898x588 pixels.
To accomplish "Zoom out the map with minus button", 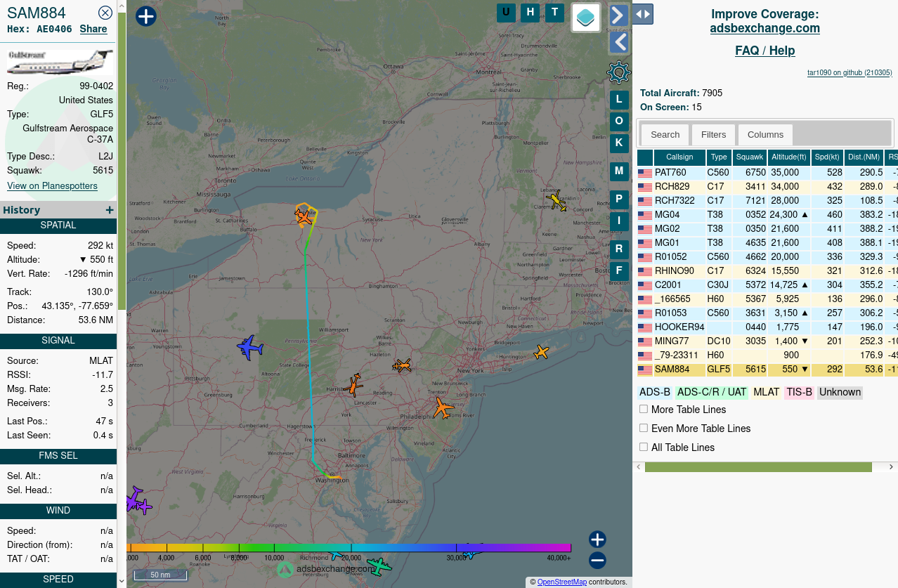I will [x=597, y=561].
